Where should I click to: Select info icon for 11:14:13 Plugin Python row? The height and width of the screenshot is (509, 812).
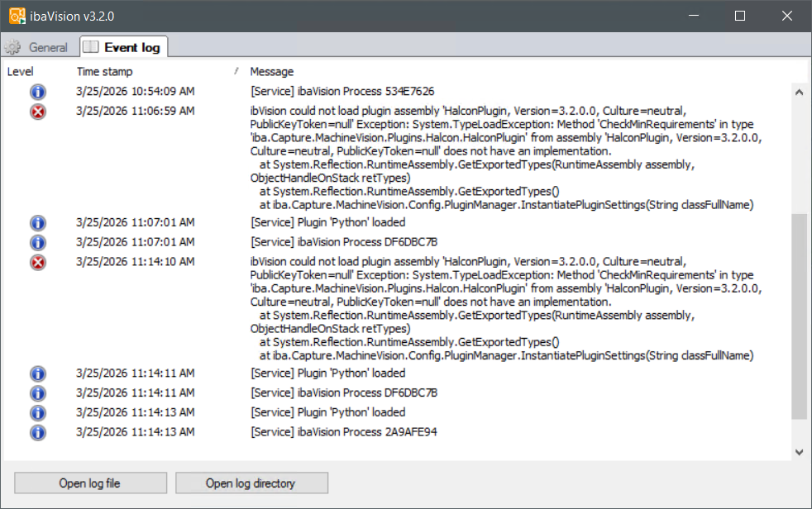[x=38, y=413]
